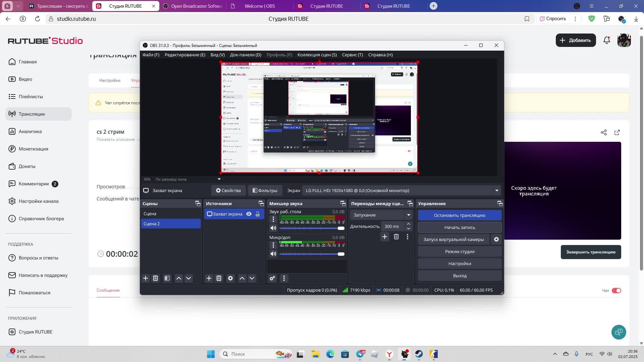This screenshot has width=644, height=362.
Task: Expand Показать описание under cs 2 стрим
Action: pyautogui.click(x=118, y=139)
